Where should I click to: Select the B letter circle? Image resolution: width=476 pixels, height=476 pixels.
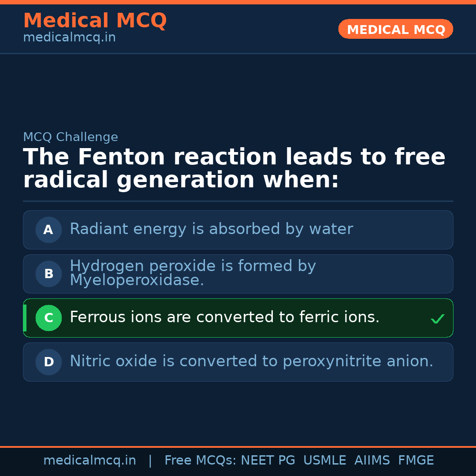[48, 274]
